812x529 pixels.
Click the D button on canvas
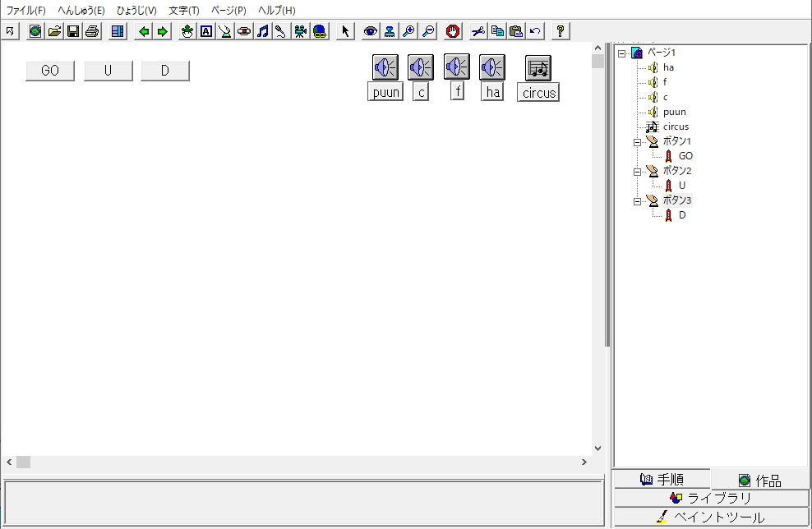(165, 71)
